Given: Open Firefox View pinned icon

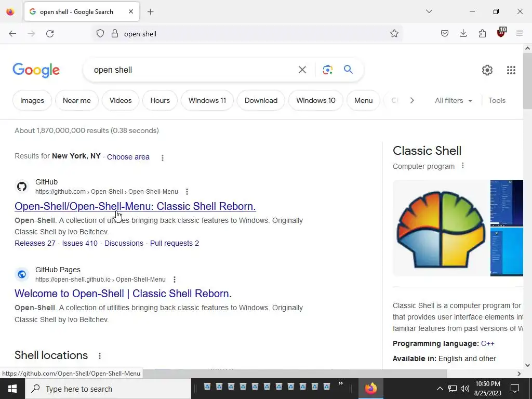Looking at the screenshot, I should [x=10, y=12].
